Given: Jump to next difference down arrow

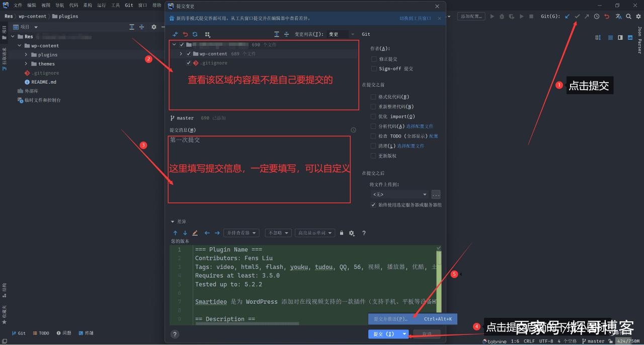Looking at the screenshot, I should tap(185, 233).
